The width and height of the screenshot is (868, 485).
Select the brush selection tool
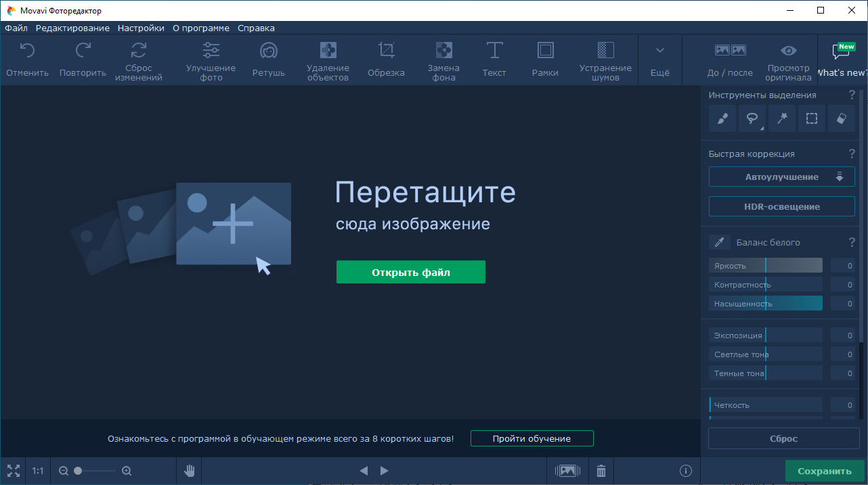point(722,118)
